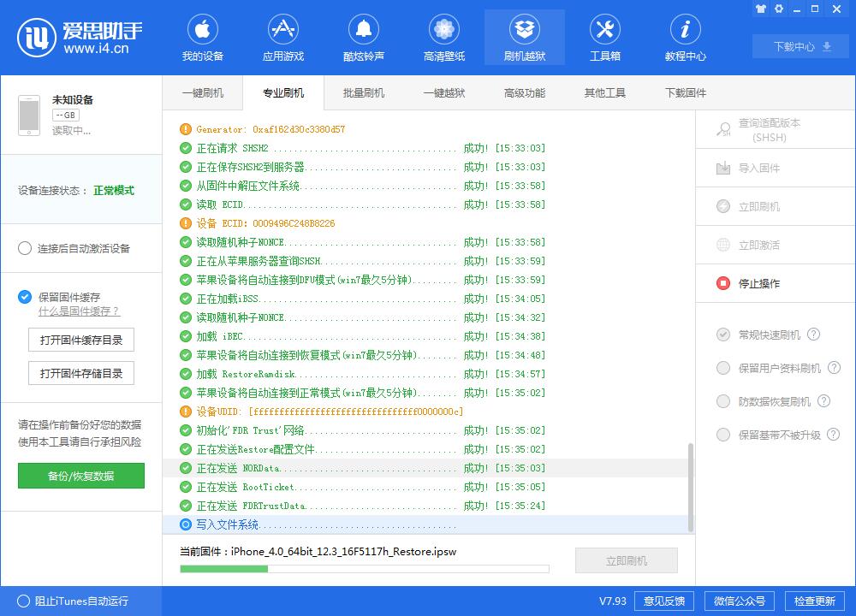Open settings gear icon in title bar

click(779, 9)
